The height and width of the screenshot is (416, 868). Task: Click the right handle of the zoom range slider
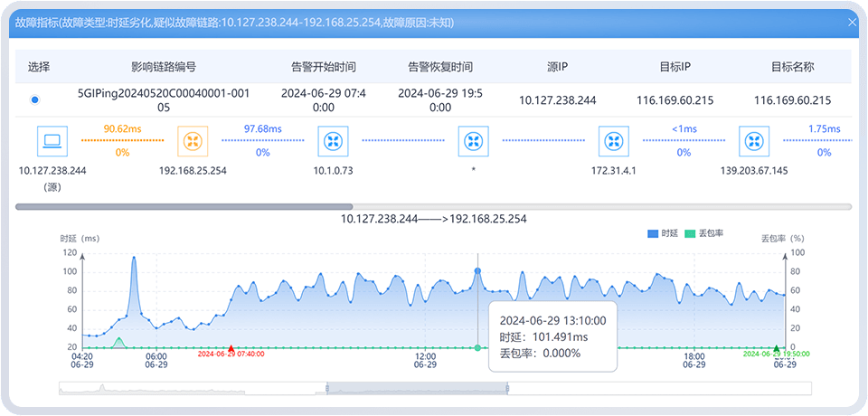pyautogui.click(x=507, y=388)
